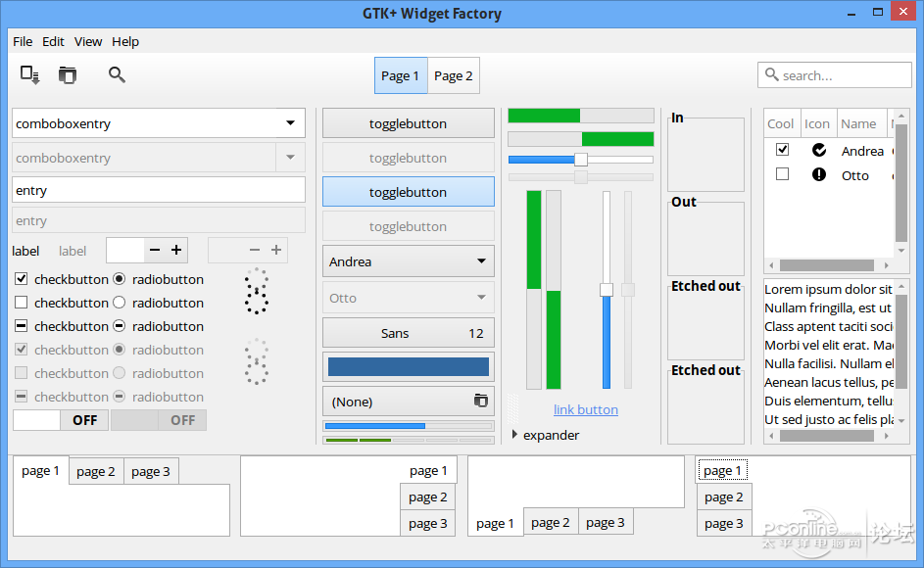Click the line 'Lorem ipsum dolor sit'
The image size is (924, 568).
pyautogui.click(x=828, y=289)
